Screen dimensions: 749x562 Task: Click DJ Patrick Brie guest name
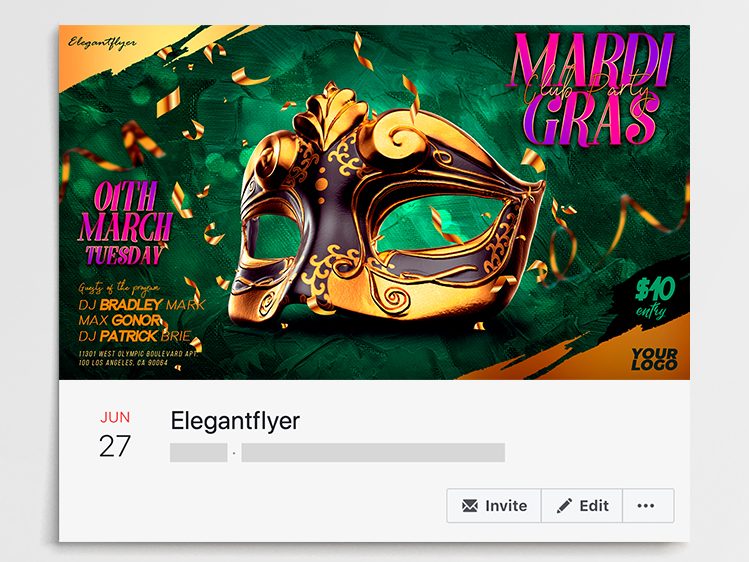[x=135, y=336]
